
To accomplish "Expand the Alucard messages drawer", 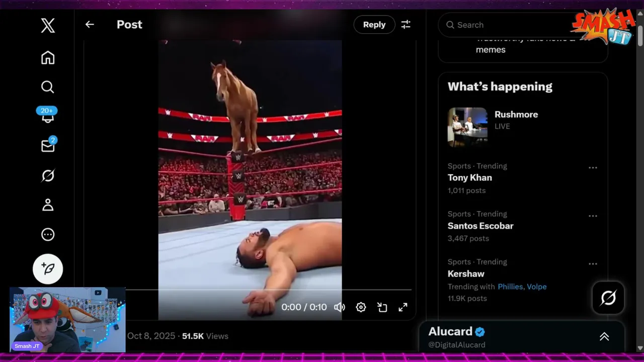I will point(604,337).
